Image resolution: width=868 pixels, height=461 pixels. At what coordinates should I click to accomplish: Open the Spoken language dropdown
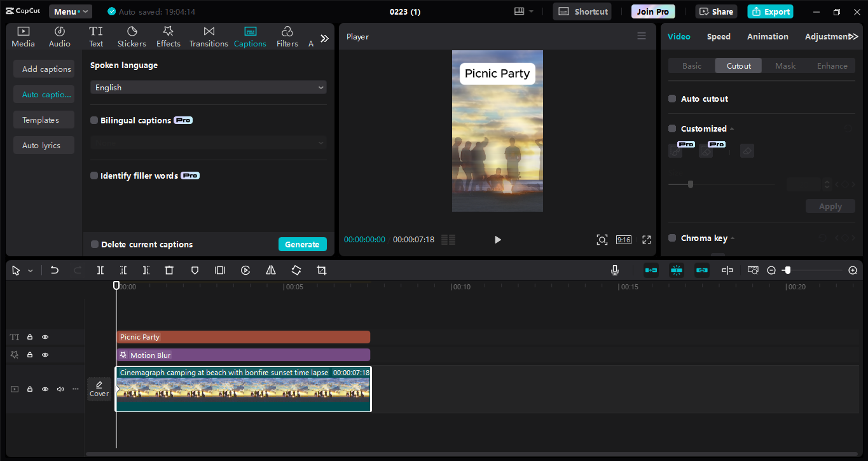click(208, 87)
